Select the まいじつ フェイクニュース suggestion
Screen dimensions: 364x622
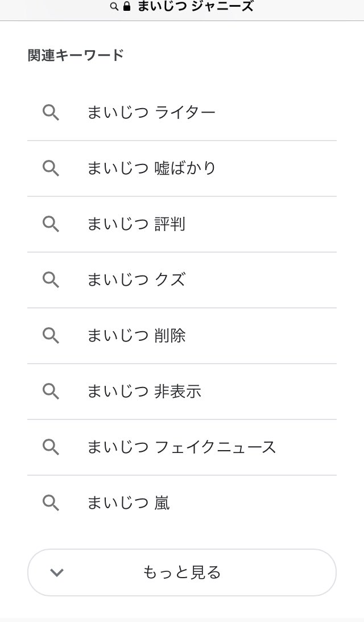click(181, 447)
